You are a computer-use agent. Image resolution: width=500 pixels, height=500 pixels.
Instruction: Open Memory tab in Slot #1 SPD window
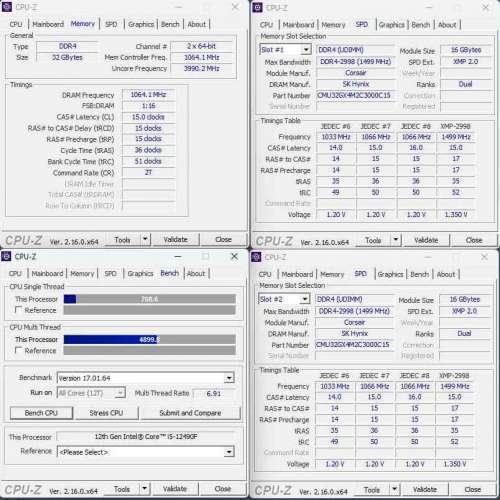(333, 25)
